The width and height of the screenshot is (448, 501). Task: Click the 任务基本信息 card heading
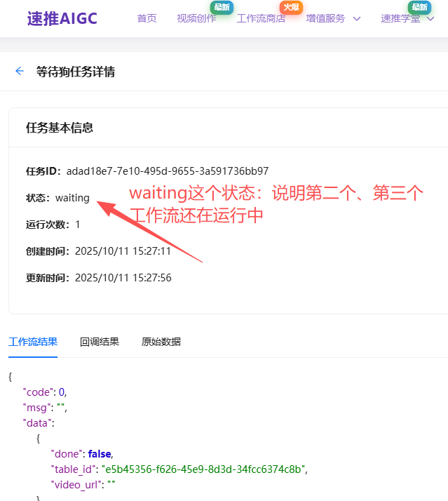(60, 128)
